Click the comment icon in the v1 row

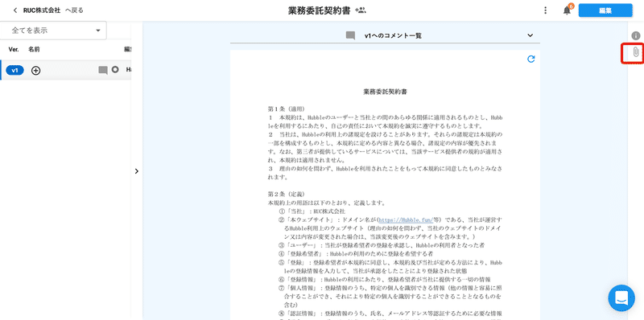pyautogui.click(x=103, y=70)
